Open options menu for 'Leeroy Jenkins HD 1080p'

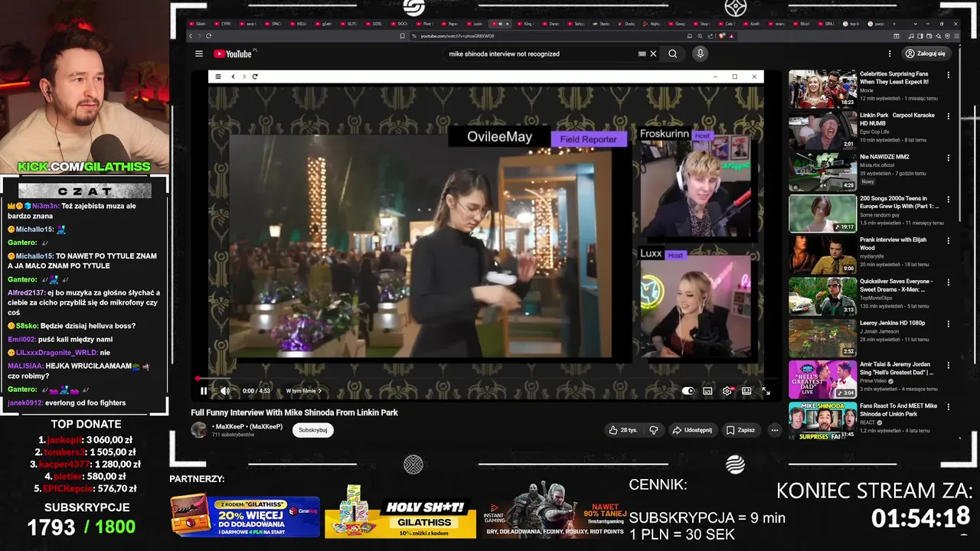(948, 324)
